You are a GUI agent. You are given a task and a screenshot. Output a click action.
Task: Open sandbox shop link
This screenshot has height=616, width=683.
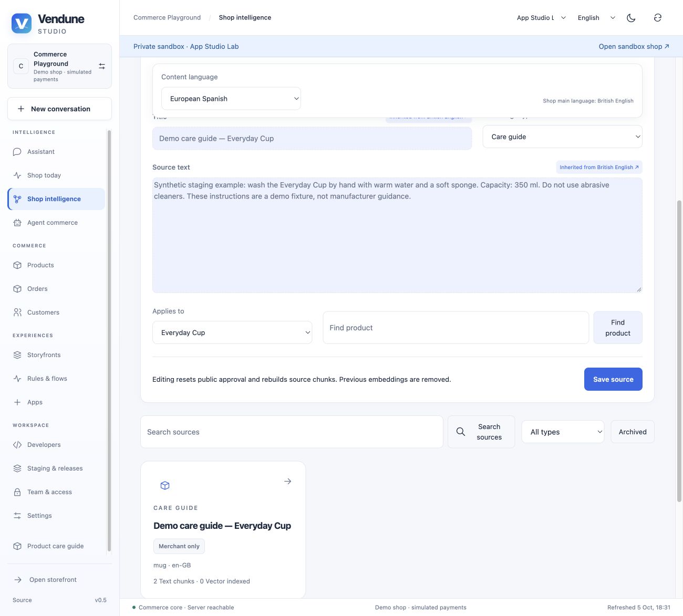click(x=634, y=46)
